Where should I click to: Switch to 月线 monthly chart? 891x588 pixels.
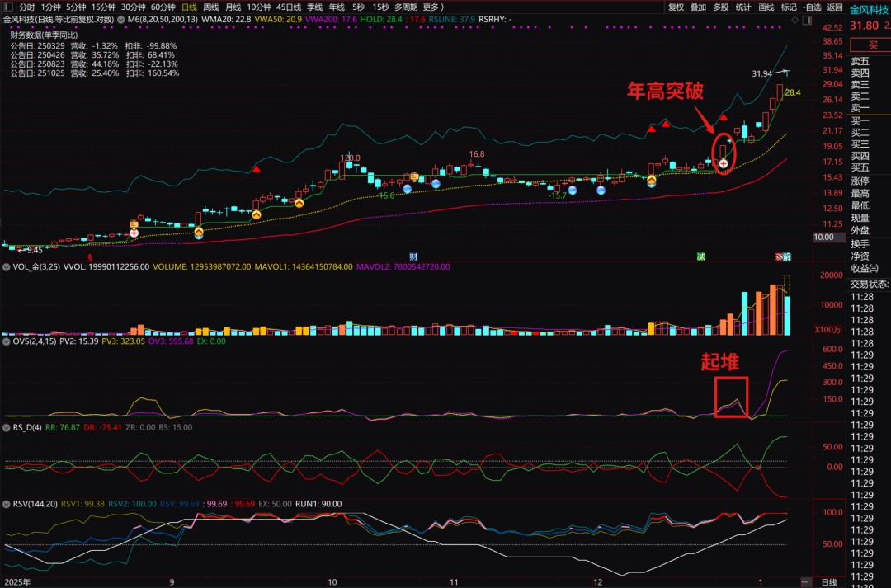[233, 7]
